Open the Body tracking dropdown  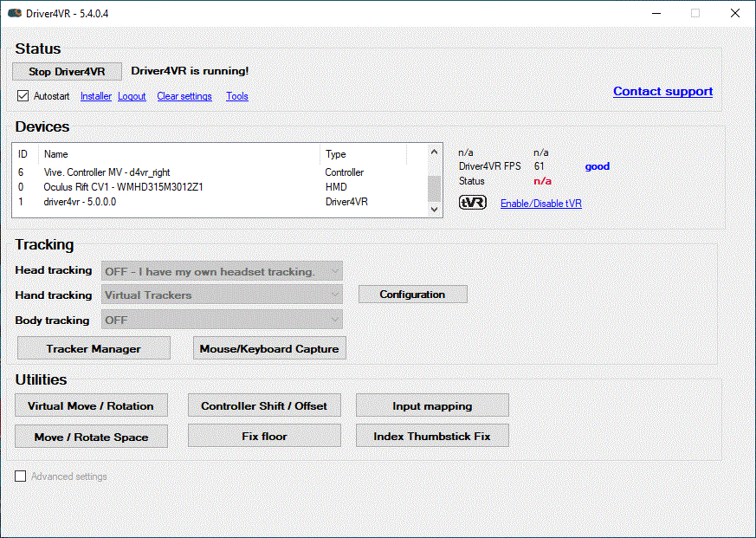tap(222, 320)
